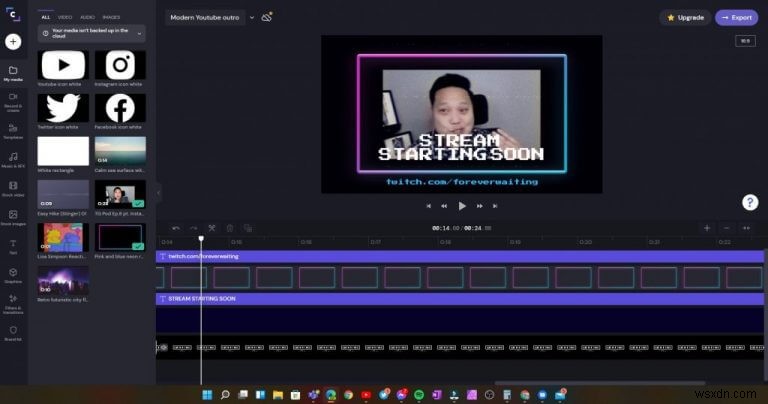Open the project title dropdown arrow
This screenshot has height=404, width=768.
[252, 18]
